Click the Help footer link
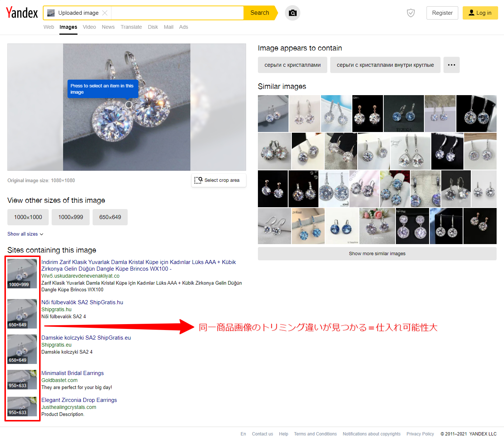This screenshot has width=504, height=441. pos(283,434)
